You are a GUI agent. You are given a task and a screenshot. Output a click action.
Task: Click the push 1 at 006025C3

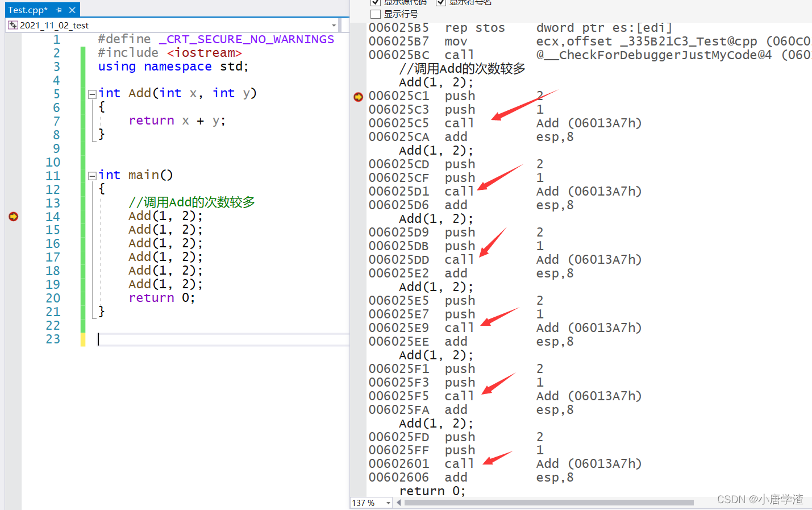tap(456, 110)
